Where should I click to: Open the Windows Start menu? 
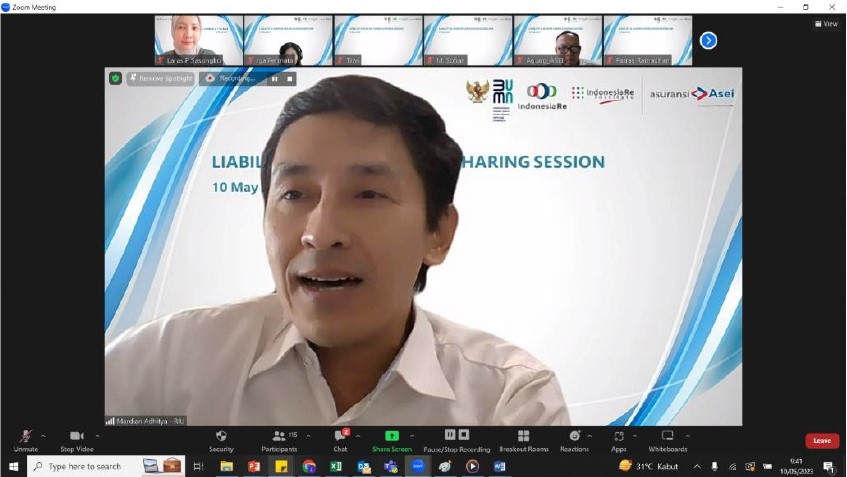click(14, 466)
